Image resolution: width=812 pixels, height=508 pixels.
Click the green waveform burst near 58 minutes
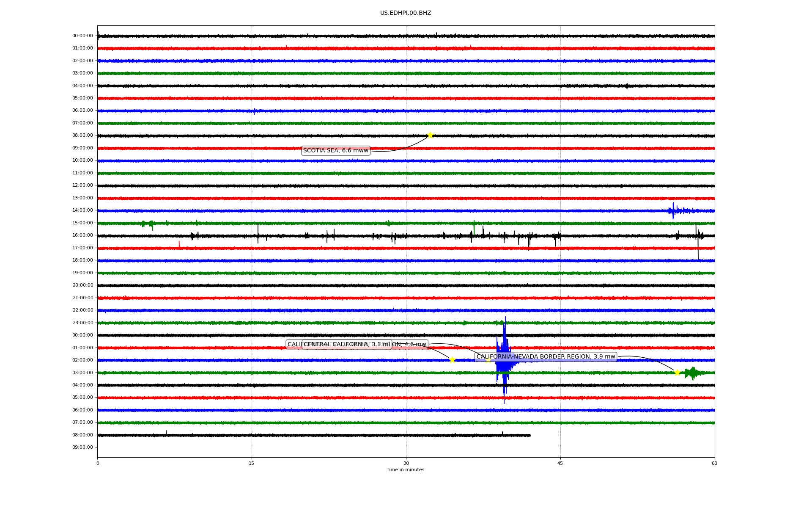click(693, 373)
